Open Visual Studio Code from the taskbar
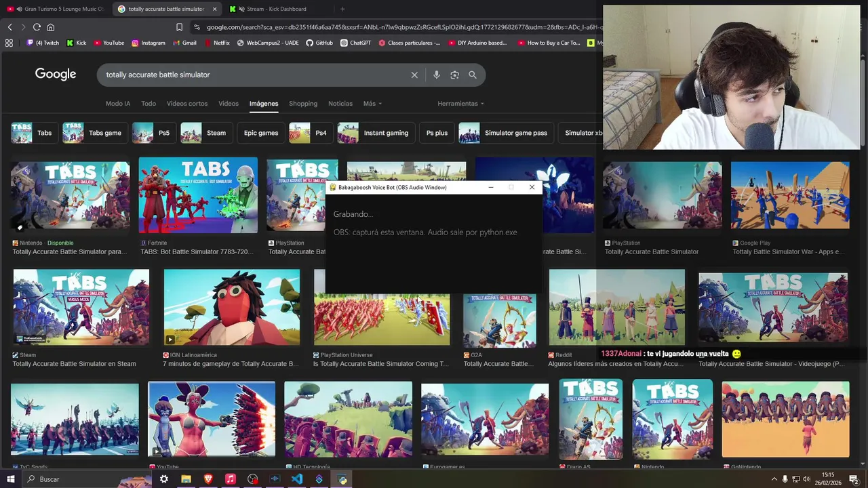The image size is (868, 488). pyautogui.click(x=297, y=479)
